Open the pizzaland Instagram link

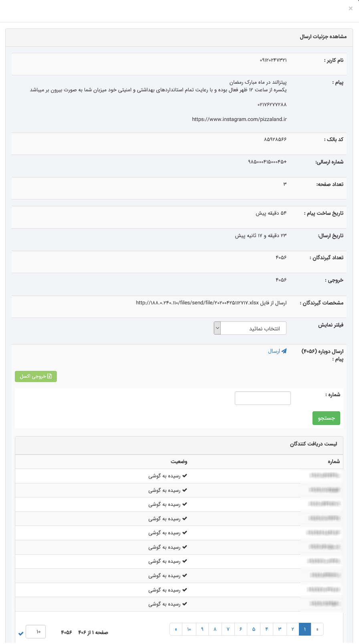click(239, 119)
